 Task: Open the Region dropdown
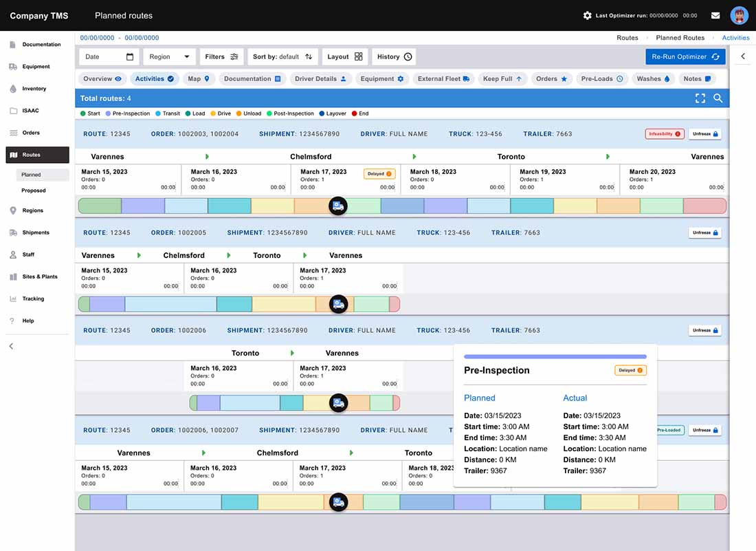(169, 56)
